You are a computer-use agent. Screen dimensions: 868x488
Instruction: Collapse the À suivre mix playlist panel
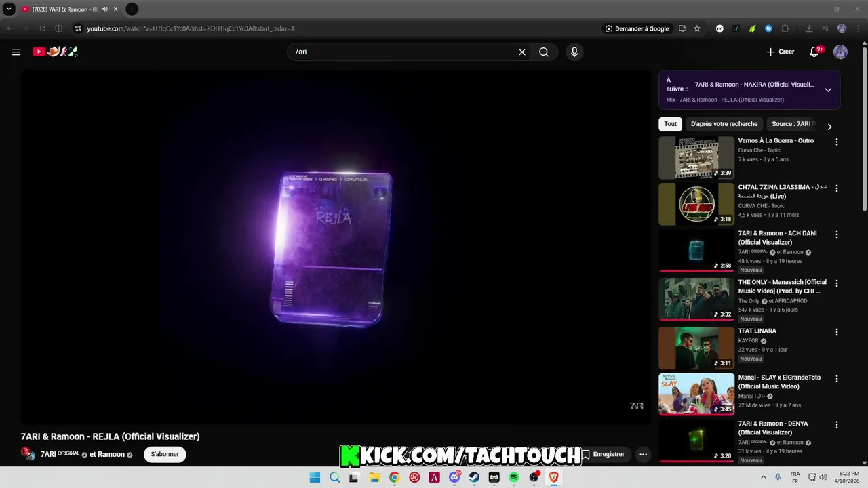pos(828,90)
